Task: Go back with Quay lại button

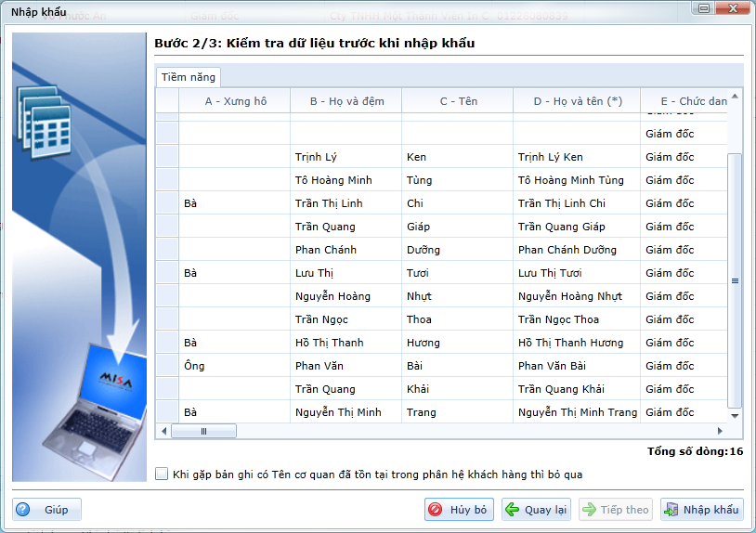Action: click(x=536, y=510)
